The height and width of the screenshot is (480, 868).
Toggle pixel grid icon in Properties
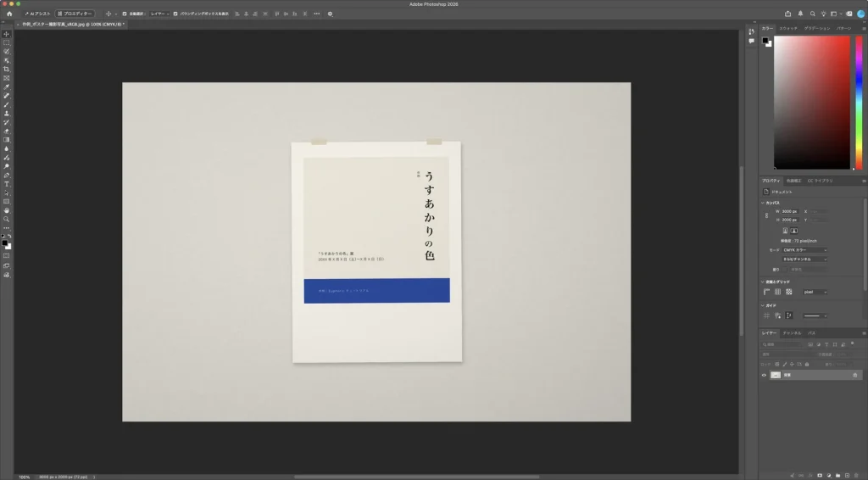(x=789, y=292)
